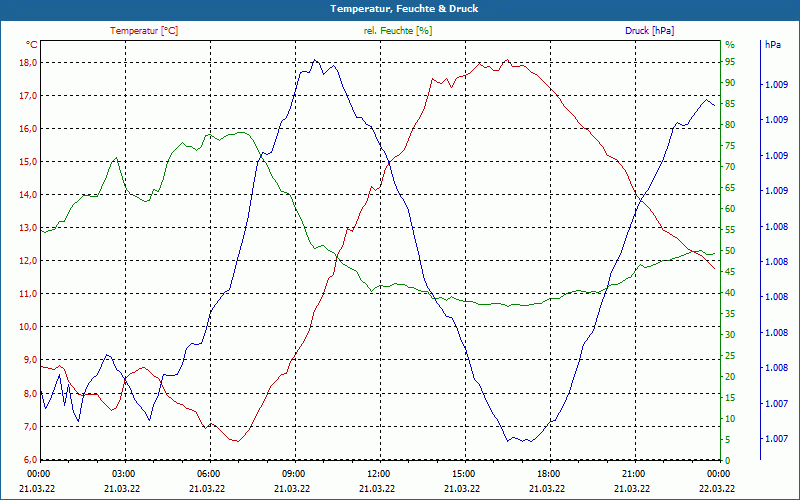Viewport: 800px width, 500px height.
Task: Select the '03:00' time axis label
Action: coord(123,473)
